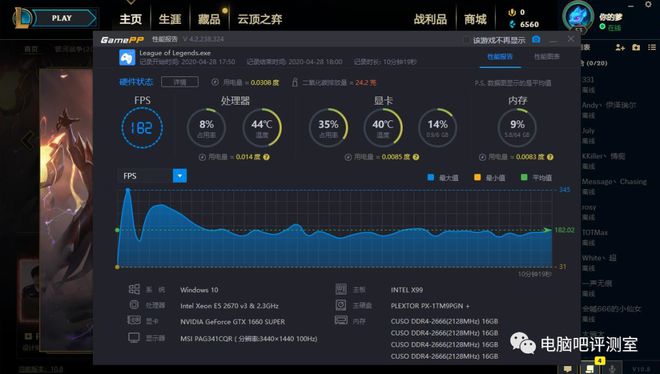Click the CO2 emission icon beside 24.2
This screenshot has width=660, height=374.
coord(295,82)
